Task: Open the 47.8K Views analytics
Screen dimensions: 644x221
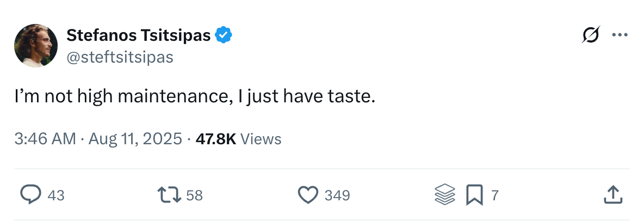Action: [x=238, y=139]
